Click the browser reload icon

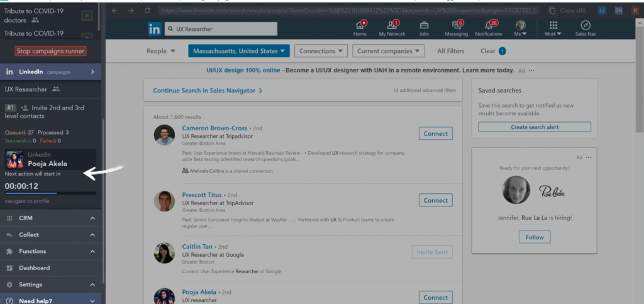[x=147, y=11]
